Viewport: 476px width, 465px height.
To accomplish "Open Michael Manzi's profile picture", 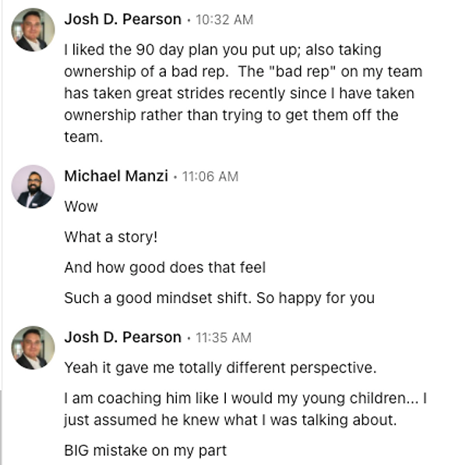I will point(33,187).
